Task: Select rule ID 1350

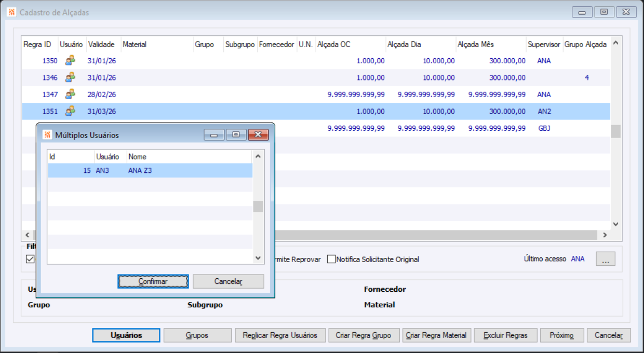Action: (x=50, y=61)
